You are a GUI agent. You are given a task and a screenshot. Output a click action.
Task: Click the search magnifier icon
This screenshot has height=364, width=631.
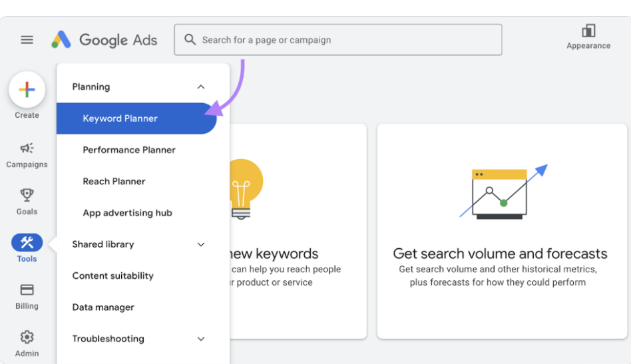[x=190, y=40]
